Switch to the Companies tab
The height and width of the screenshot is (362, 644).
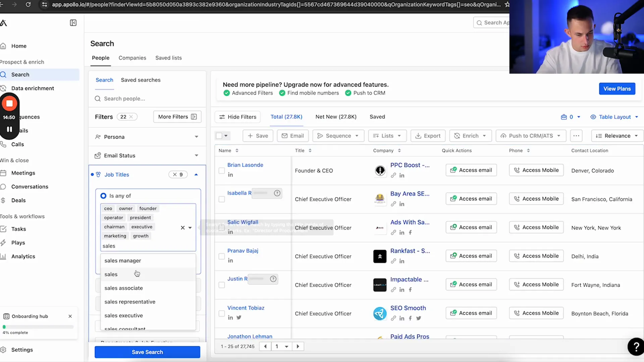pos(132,58)
